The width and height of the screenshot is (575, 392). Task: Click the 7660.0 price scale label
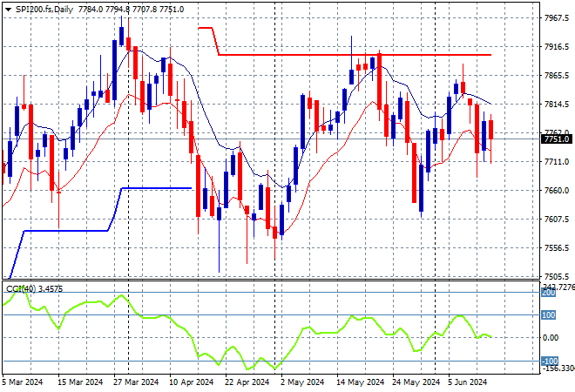(x=557, y=190)
